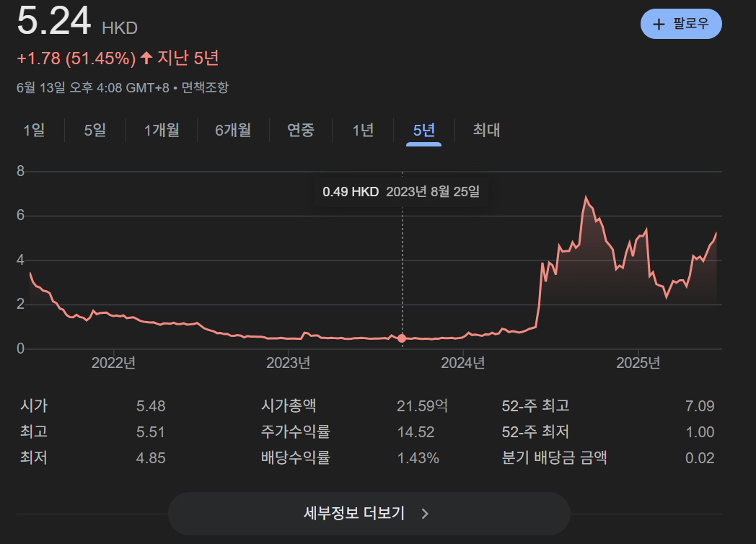Click the 배당수익률 value 1.43%
Screen dimensions: 756x544
point(418,458)
